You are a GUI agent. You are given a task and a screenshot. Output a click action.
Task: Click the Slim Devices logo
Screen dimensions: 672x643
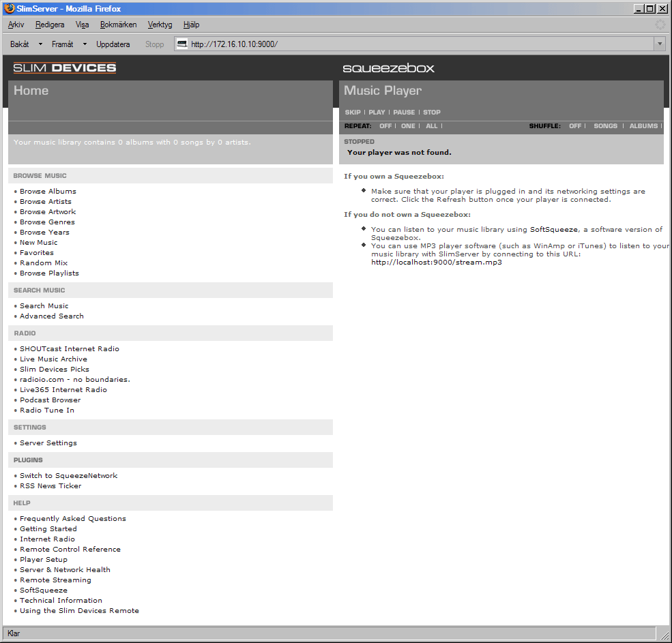coord(64,68)
